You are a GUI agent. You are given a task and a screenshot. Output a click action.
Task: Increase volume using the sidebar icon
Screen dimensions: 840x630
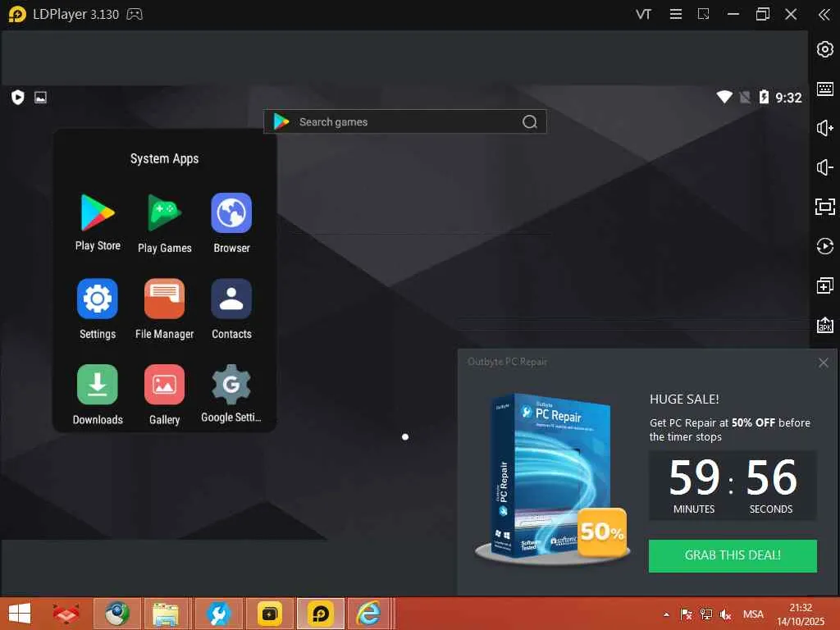(825, 128)
